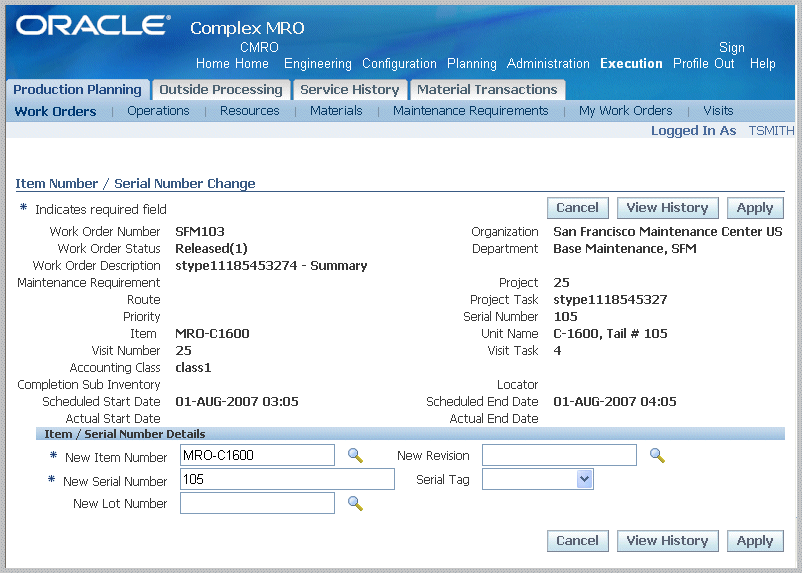Viewport: 802px width, 573px height.
Task: Switch to Production Planning tab
Action: [x=77, y=90]
